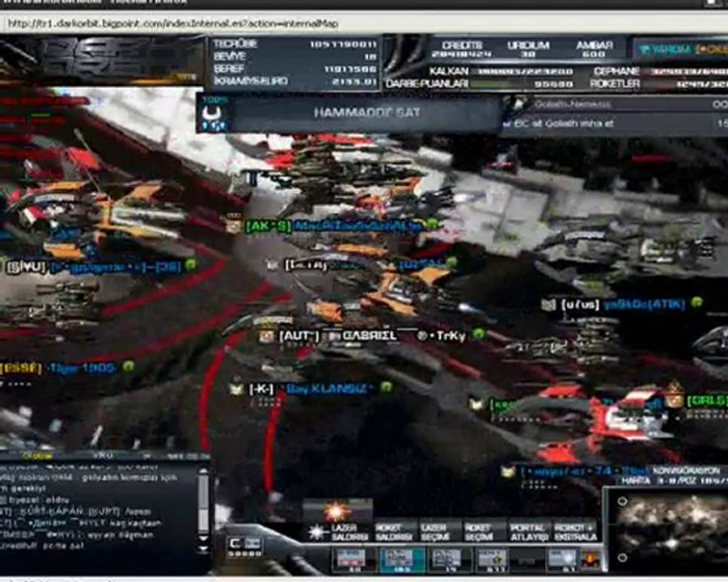The height and width of the screenshot is (582, 728).
Task: Click the cargo icon left of HAMMADDE SAT
Action: point(213,115)
